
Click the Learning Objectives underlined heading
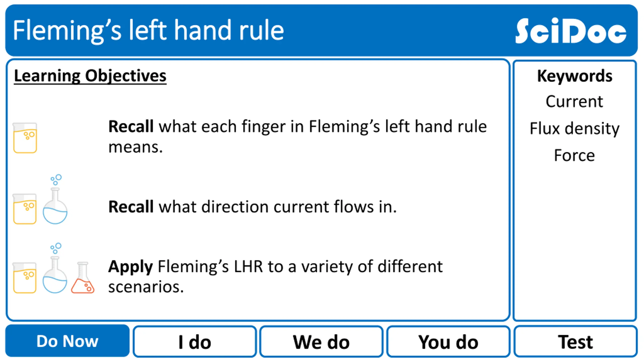tap(90, 76)
